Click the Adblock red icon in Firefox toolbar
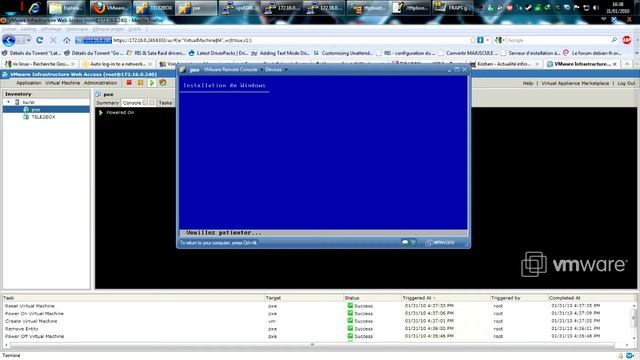The width and height of the screenshot is (640, 360). [x=627, y=40]
